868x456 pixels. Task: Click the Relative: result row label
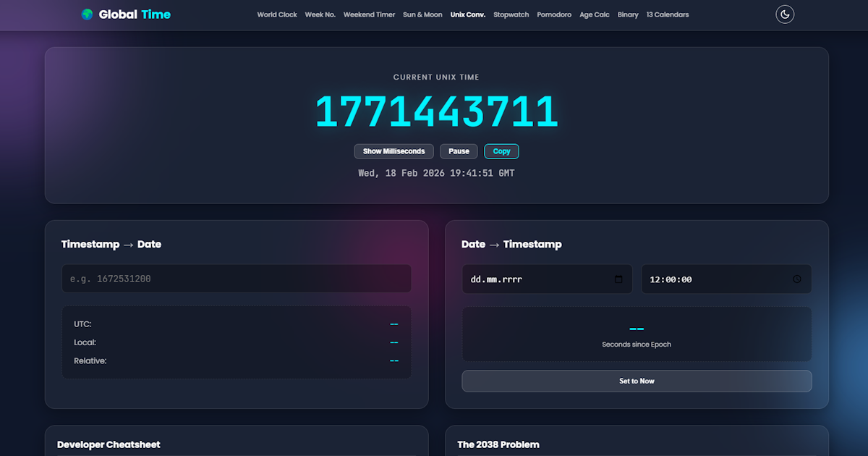90,360
